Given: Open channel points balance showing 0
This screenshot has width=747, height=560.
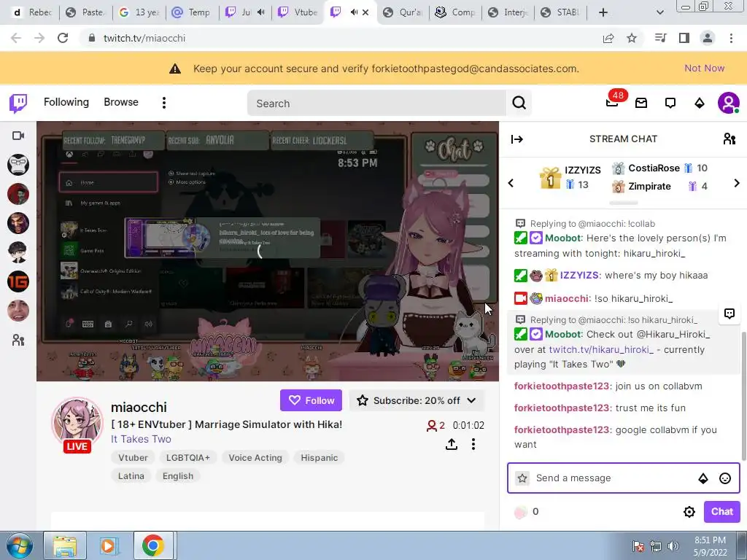Looking at the screenshot, I should point(527,512).
